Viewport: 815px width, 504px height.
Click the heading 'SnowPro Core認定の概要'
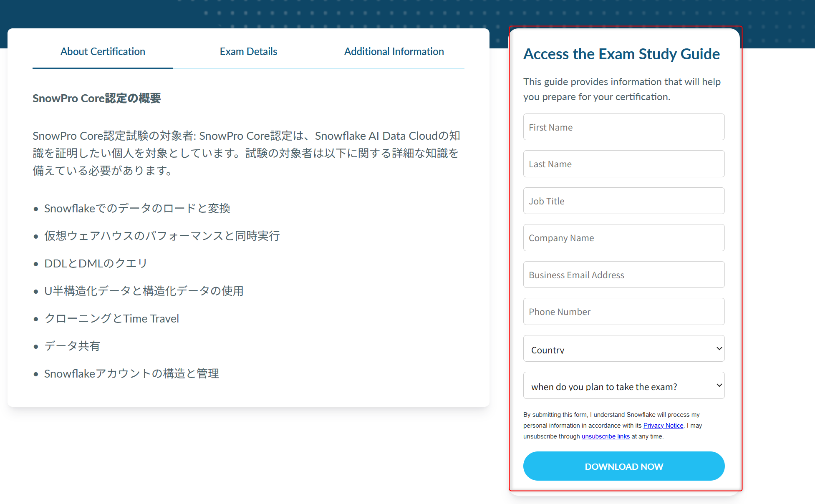[x=97, y=98]
